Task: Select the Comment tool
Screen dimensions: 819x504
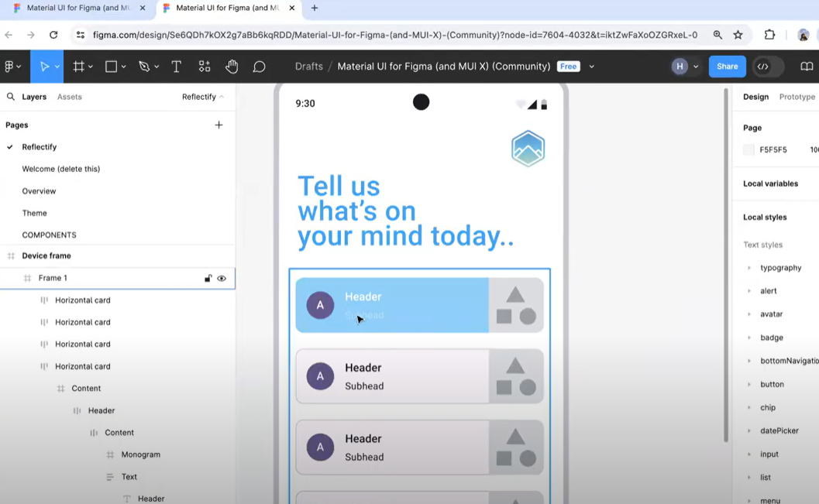Action: coord(259,67)
